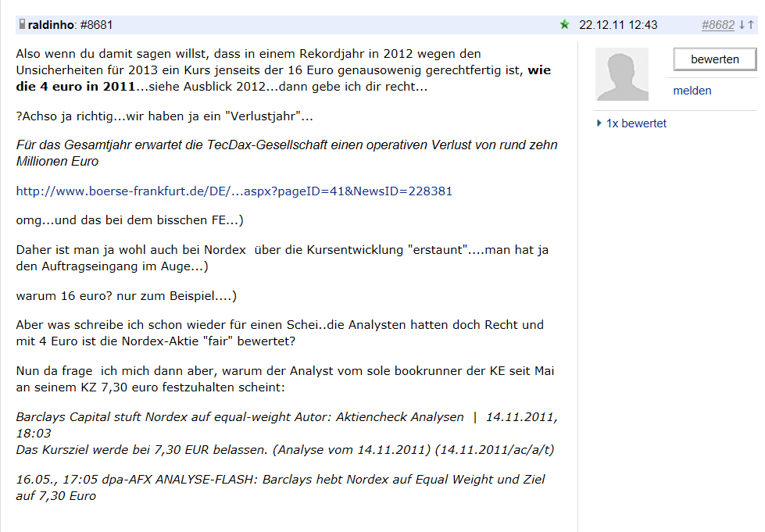Image resolution: width=765 pixels, height=532 pixels.
Task: Open the melden link to report the post
Action: point(692,91)
